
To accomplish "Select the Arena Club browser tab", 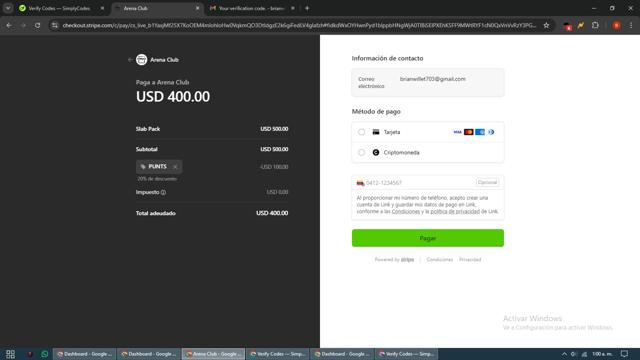I will click(x=157, y=8).
